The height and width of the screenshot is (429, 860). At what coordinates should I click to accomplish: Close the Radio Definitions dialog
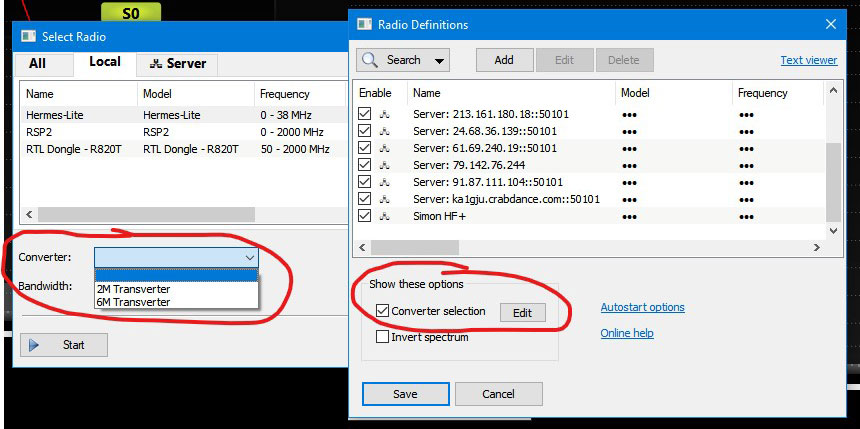pos(830,24)
